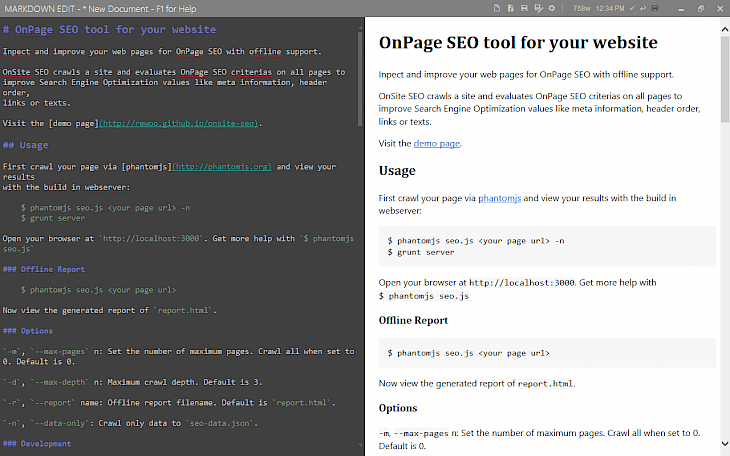Click preview title 'OnPage SEO tool for your website'

518,42
